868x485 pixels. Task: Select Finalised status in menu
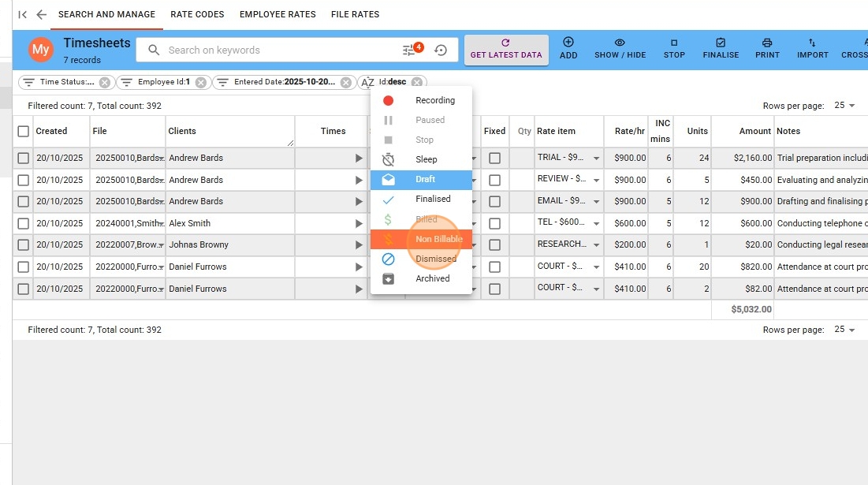[x=421, y=199]
